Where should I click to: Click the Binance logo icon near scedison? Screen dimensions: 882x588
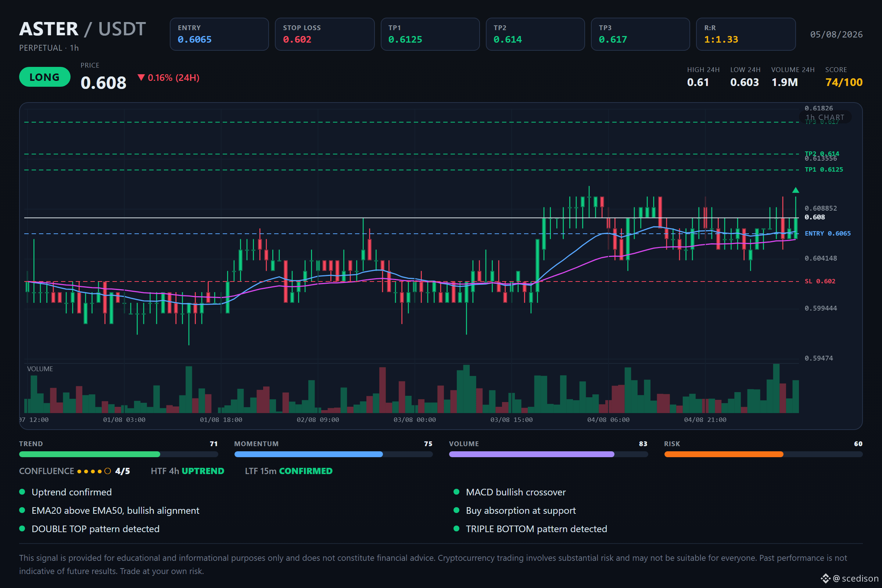826,578
